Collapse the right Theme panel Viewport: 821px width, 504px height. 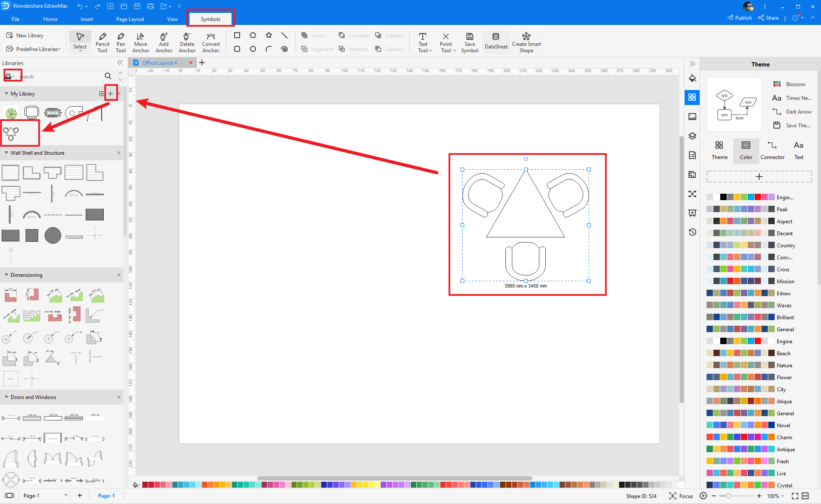[x=692, y=64]
